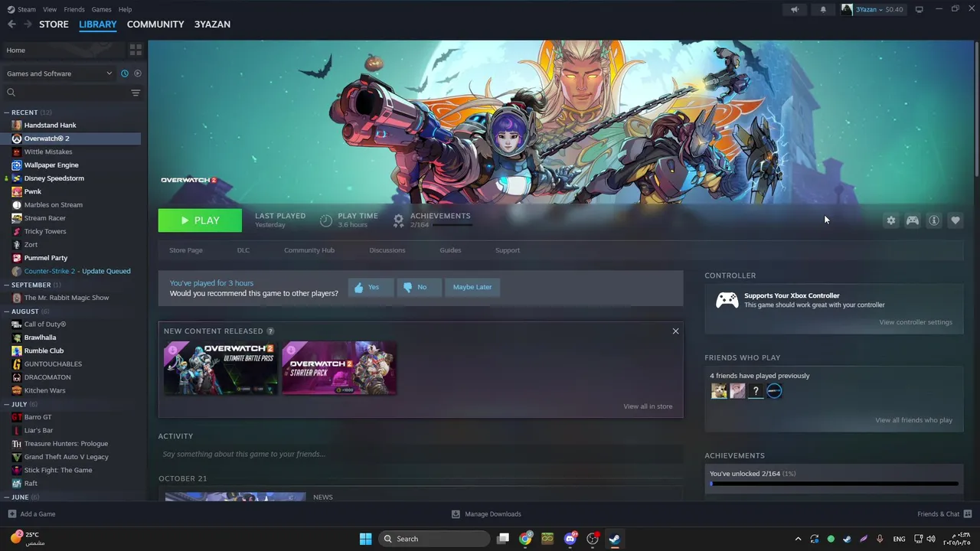The image size is (980, 551).
Task: Select Wallpaper Engine in library
Action: [x=51, y=165]
